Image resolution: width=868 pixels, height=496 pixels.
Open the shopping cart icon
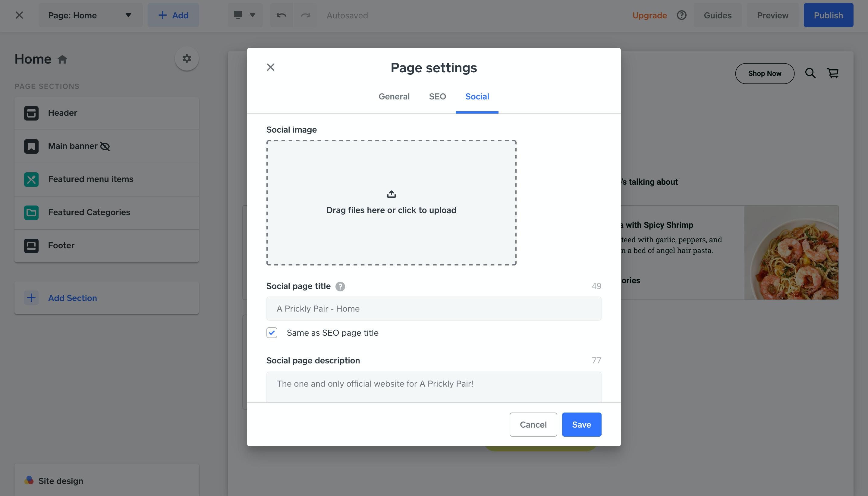[x=833, y=73]
